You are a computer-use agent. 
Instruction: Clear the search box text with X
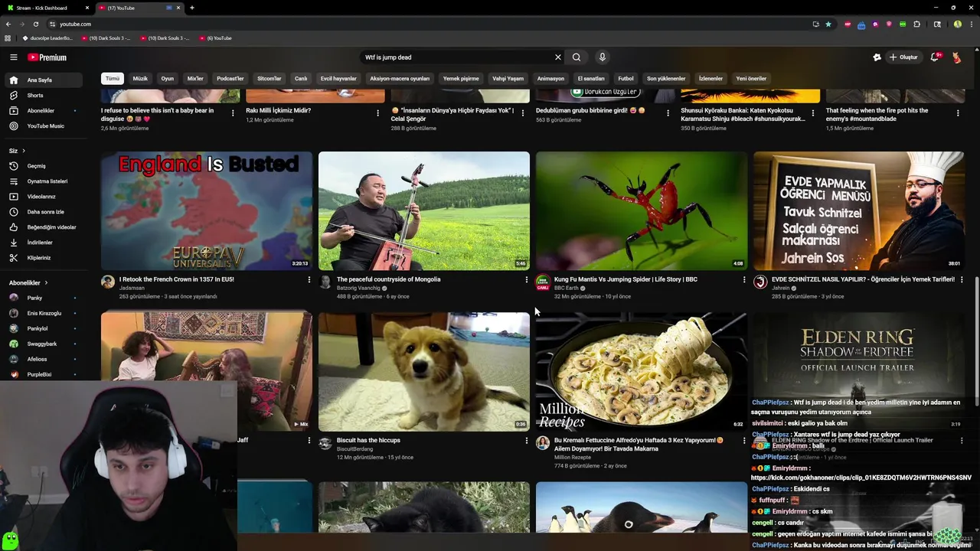tap(558, 57)
